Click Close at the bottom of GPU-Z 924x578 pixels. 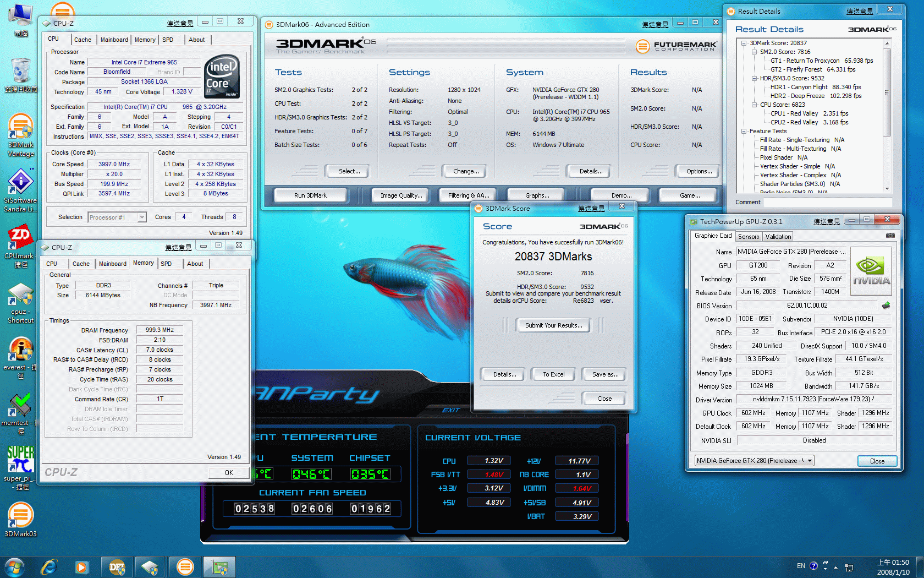(877, 461)
